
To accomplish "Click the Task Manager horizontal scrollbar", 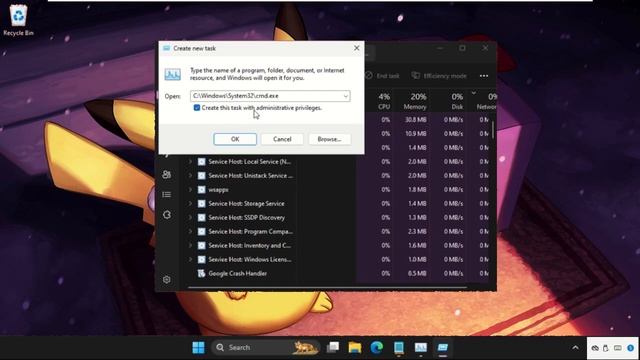I will click(327, 287).
